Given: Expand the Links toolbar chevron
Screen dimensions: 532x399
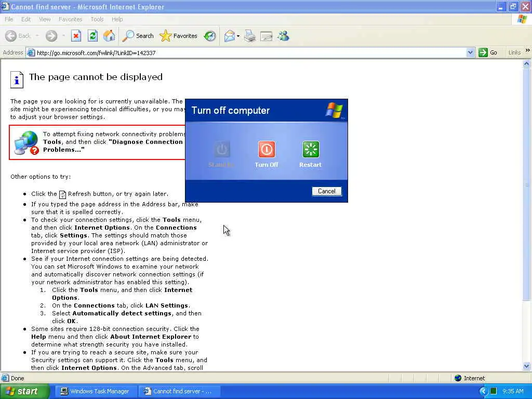Looking at the screenshot, I should [528, 50].
